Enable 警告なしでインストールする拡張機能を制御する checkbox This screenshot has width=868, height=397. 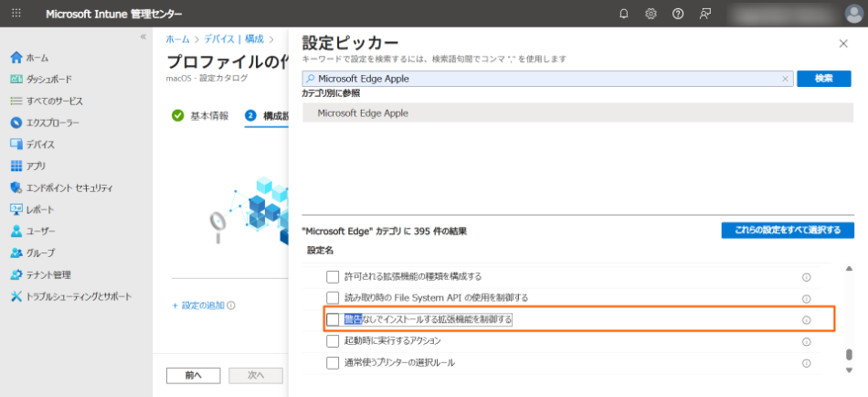click(333, 319)
